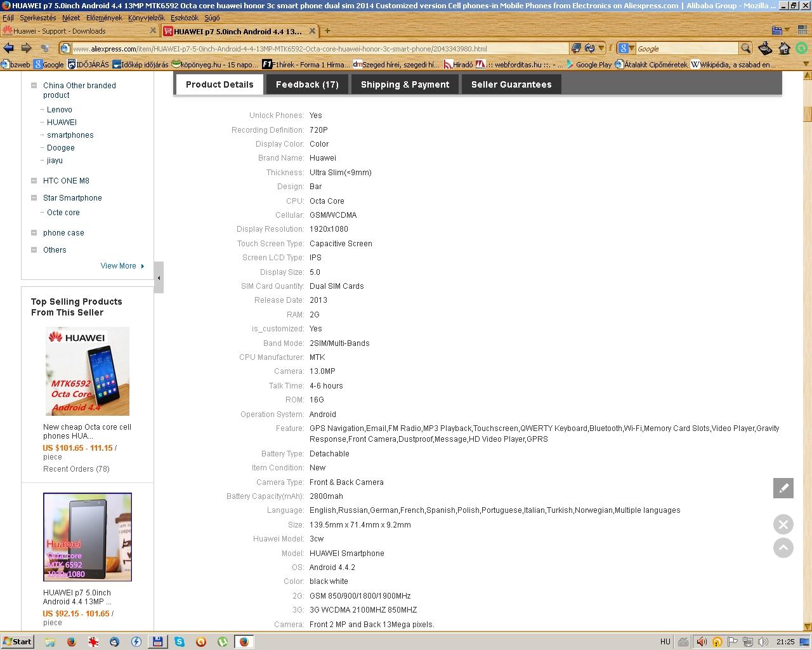Click Skype icon in taskbar
Screen dimensions: 812x650
click(x=180, y=642)
